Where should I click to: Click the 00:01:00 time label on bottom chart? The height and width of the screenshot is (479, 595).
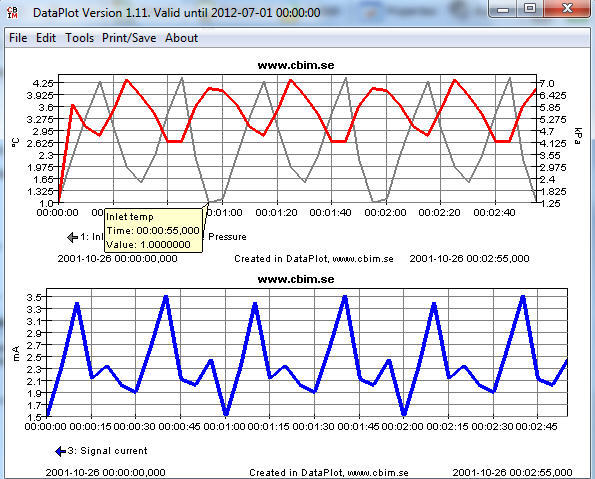[x=225, y=427]
